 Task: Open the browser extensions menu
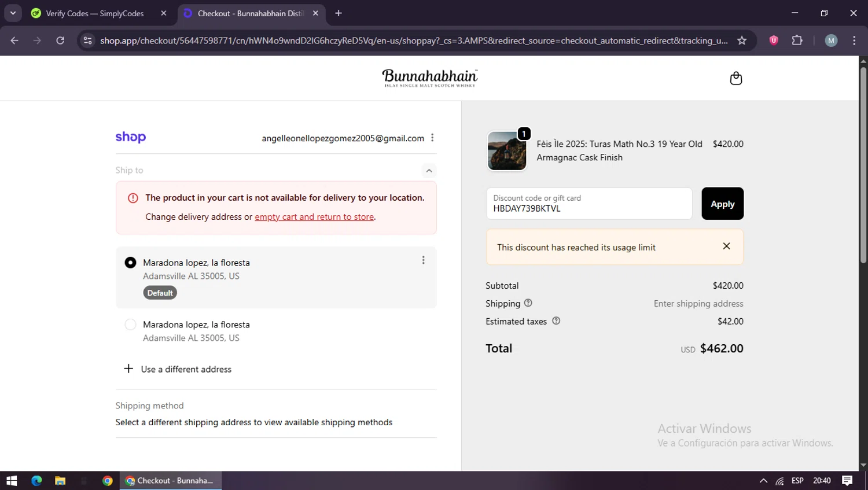pyautogui.click(x=797, y=40)
